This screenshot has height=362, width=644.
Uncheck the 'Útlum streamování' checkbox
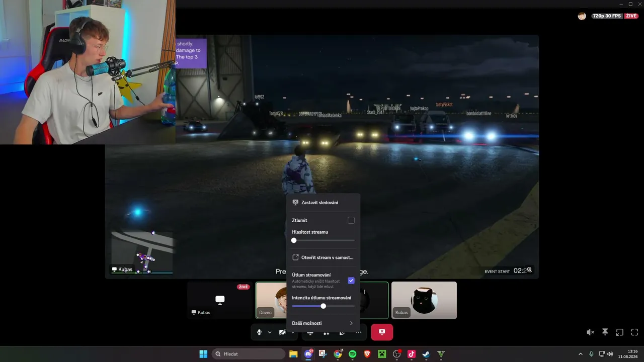(x=351, y=281)
